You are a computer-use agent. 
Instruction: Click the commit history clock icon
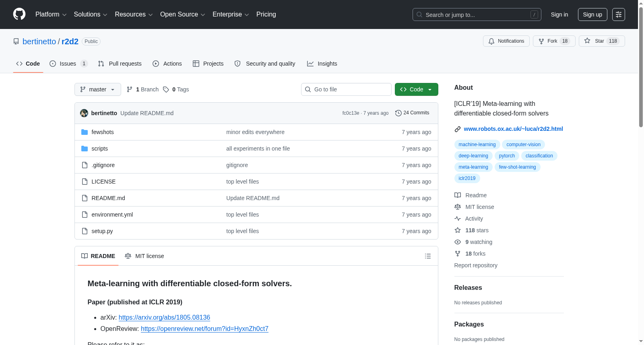point(398,113)
